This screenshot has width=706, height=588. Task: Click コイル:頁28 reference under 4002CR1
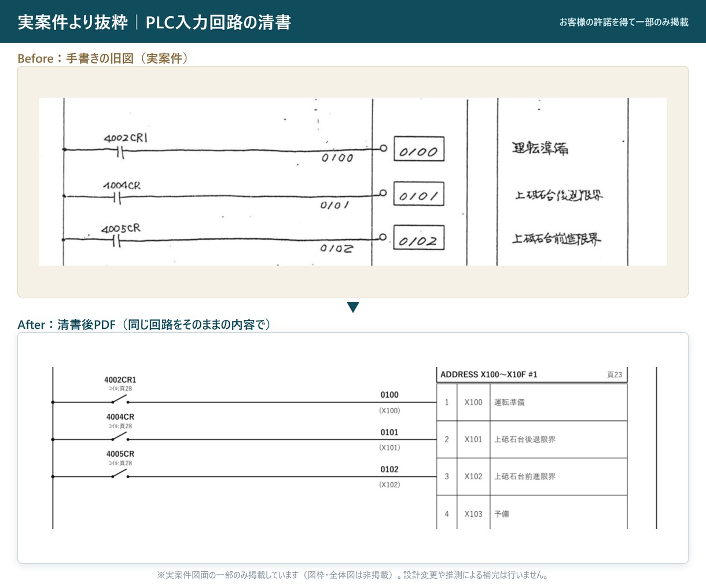point(120,389)
